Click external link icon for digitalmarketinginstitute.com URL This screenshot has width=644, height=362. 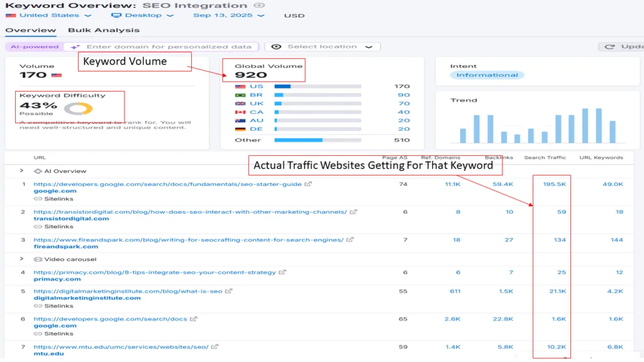(x=229, y=291)
